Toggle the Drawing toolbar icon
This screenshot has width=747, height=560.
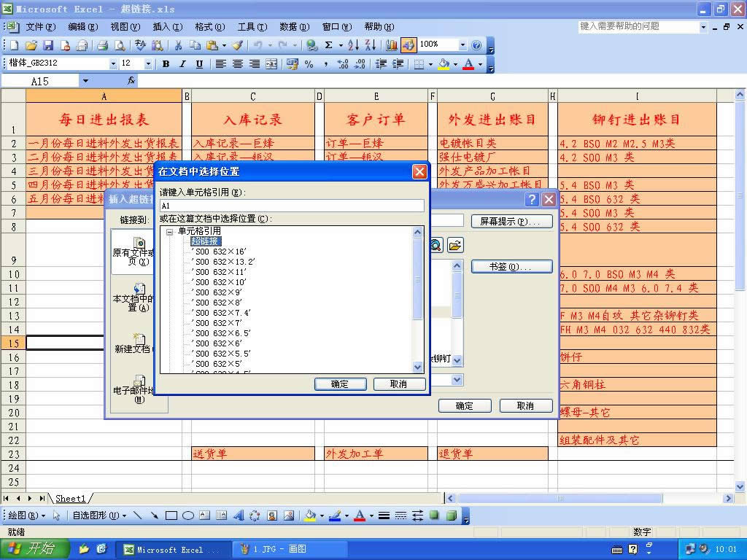click(x=409, y=45)
